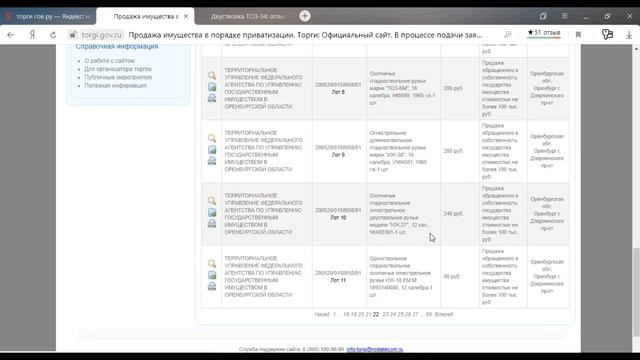
Task: Go to previous page via Назад
Action: pos(322,315)
